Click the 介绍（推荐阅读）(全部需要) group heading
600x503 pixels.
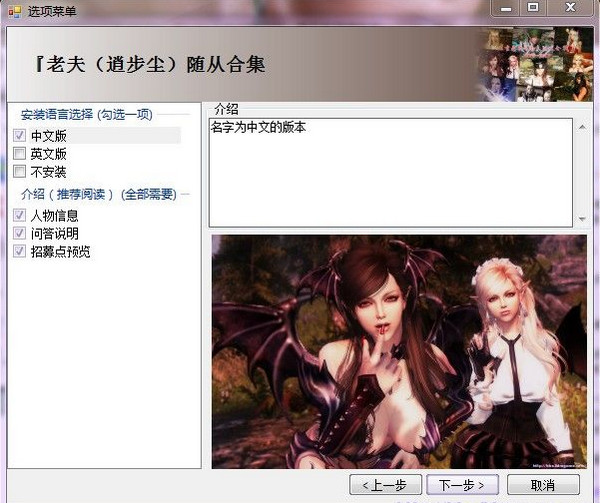click(x=99, y=194)
